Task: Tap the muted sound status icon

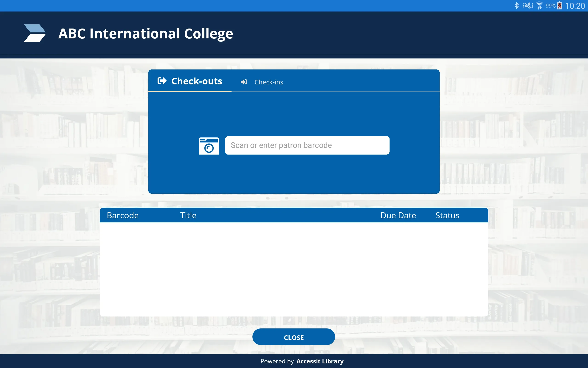Action: [x=528, y=6]
